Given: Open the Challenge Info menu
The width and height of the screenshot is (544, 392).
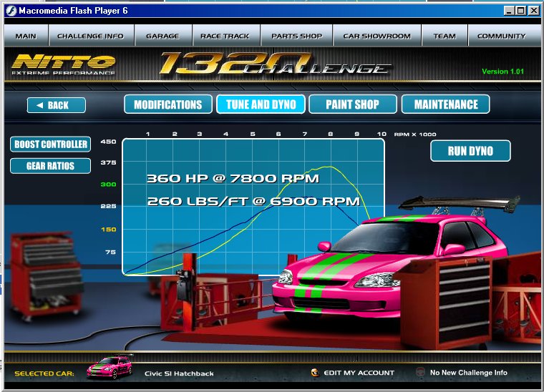Looking at the screenshot, I should 90,36.
